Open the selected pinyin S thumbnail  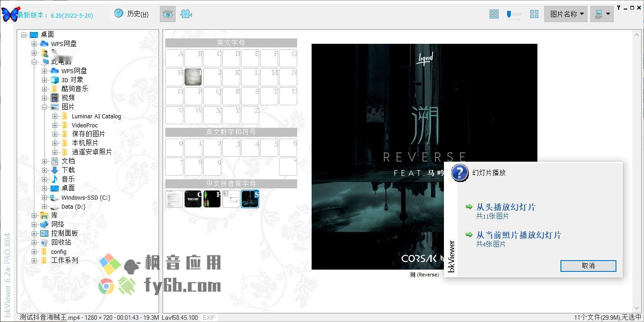(250, 199)
